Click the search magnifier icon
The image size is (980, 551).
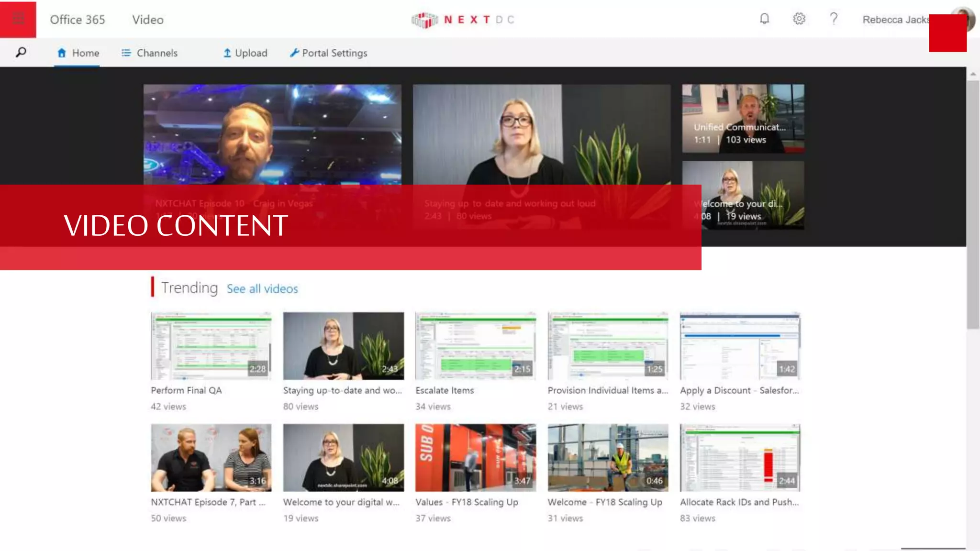pos(21,53)
